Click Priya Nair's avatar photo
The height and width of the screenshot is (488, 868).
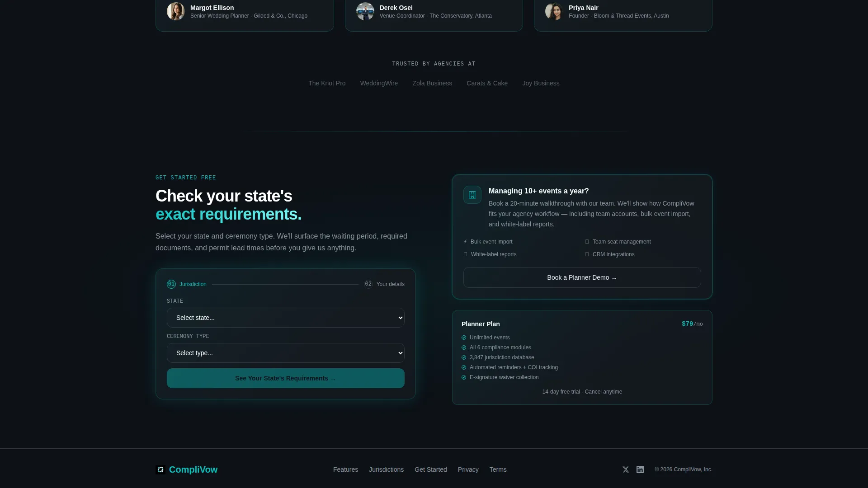554,11
